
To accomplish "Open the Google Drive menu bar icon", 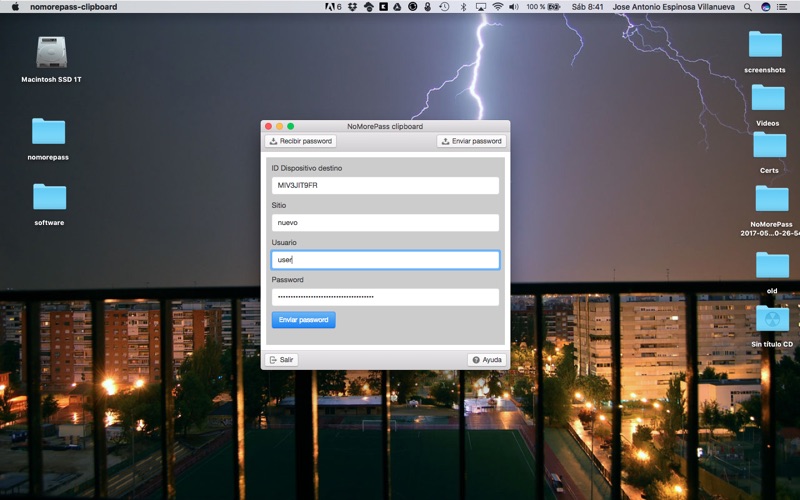I will (397, 7).
